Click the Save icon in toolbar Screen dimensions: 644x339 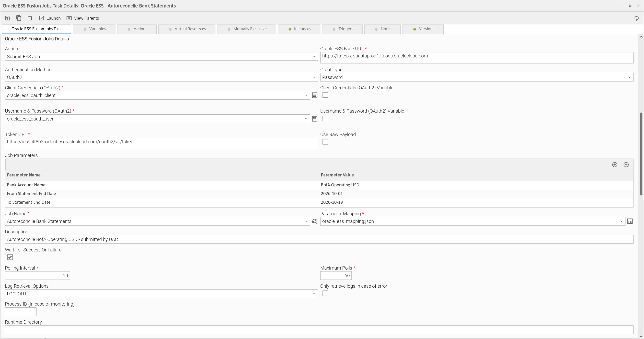pos(7,18)
